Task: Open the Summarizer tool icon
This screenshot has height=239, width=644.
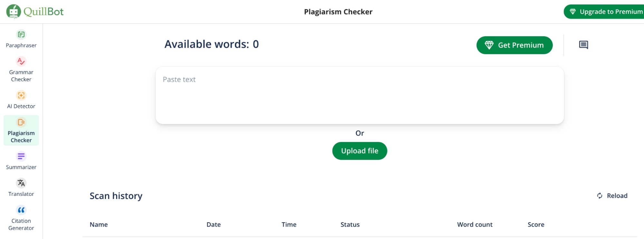Action: click(21, 156)
